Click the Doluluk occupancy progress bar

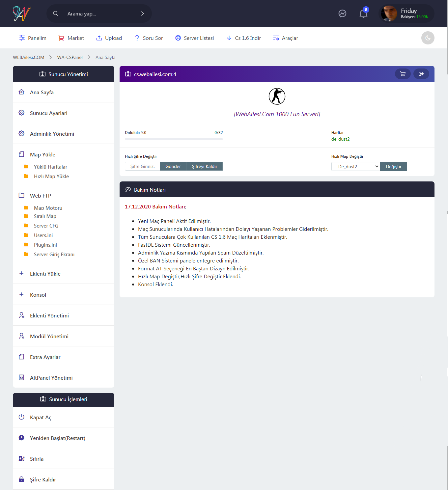point(174,139)
